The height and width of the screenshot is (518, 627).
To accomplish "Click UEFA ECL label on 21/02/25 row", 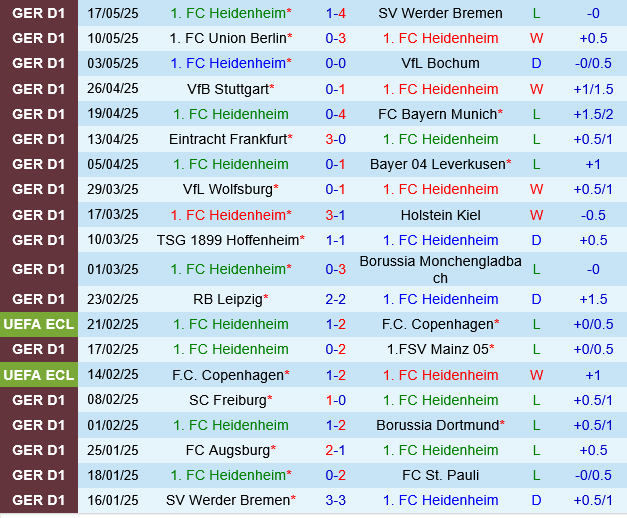I will click(x=39, y=324).
